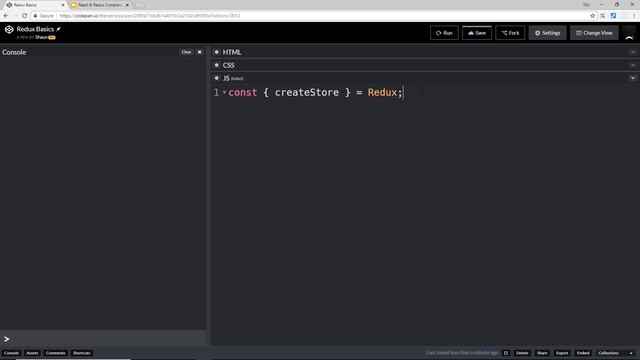The image size is (640, 360).
Task: Open pen Settings
Action: point(547,33)
